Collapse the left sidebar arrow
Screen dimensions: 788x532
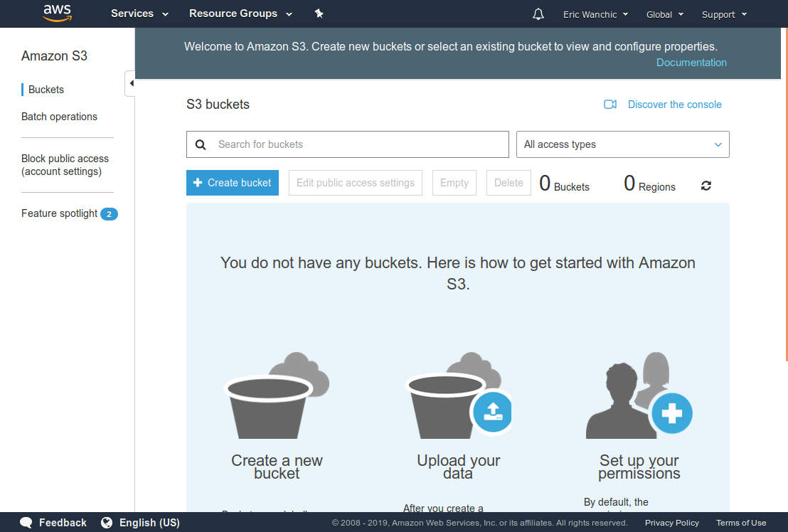[130, 83]
